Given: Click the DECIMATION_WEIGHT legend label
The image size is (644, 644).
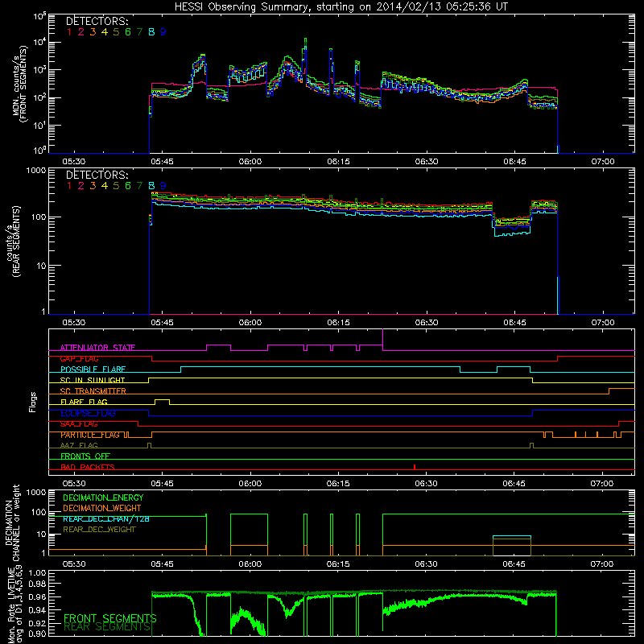Looking at the screenshot, I should [102, 508].
